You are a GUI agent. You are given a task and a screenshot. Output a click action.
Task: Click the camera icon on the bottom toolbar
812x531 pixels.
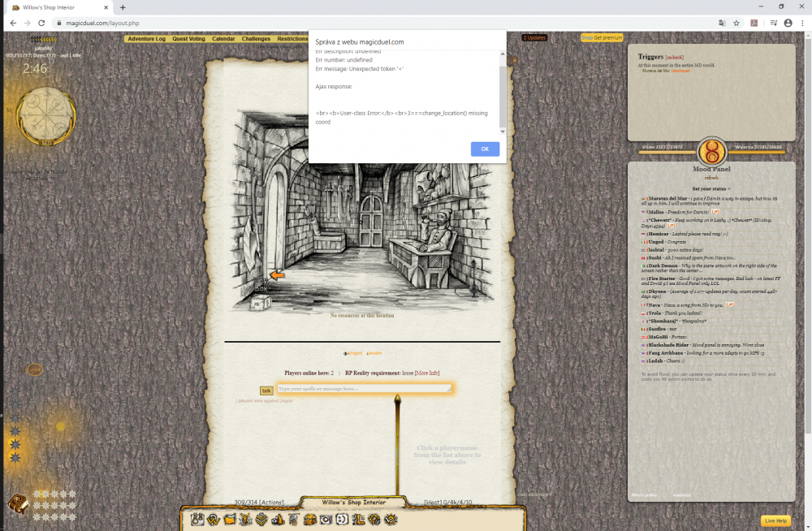click(x=325, y=520)
